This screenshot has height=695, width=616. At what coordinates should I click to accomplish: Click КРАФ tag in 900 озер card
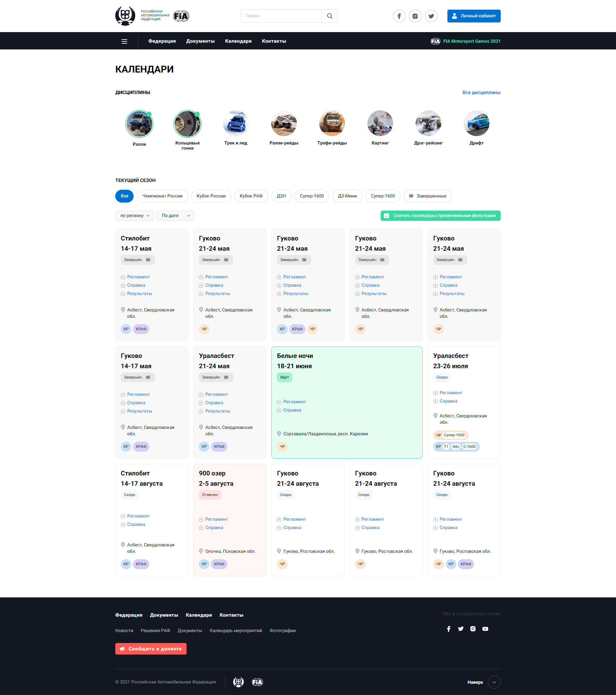[219, 564]
